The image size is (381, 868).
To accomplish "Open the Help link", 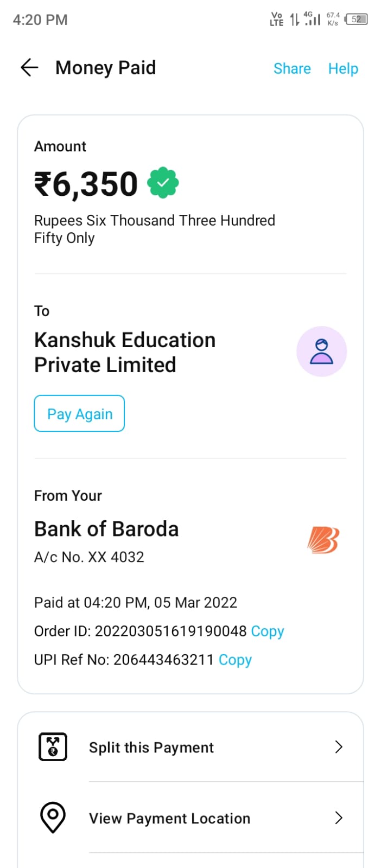I will pyautogui.click(x=343, y=68).
